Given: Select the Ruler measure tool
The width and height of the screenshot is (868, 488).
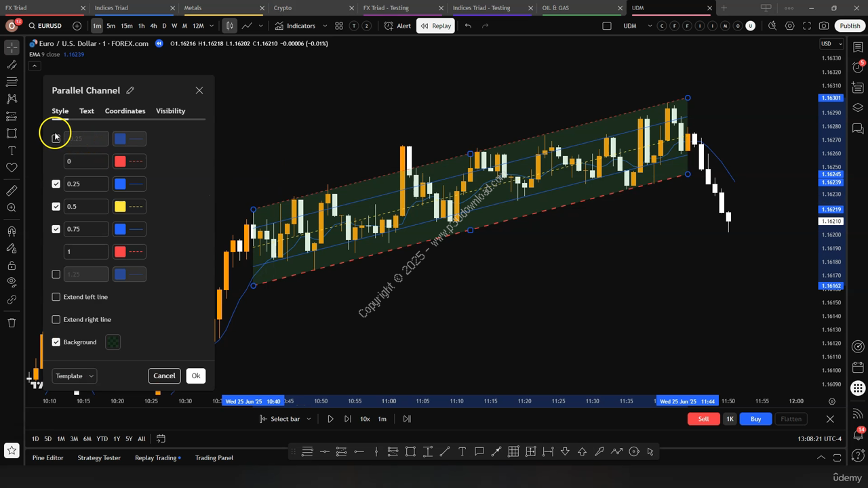Looking at the screenshot, I should tap(12, 190).
